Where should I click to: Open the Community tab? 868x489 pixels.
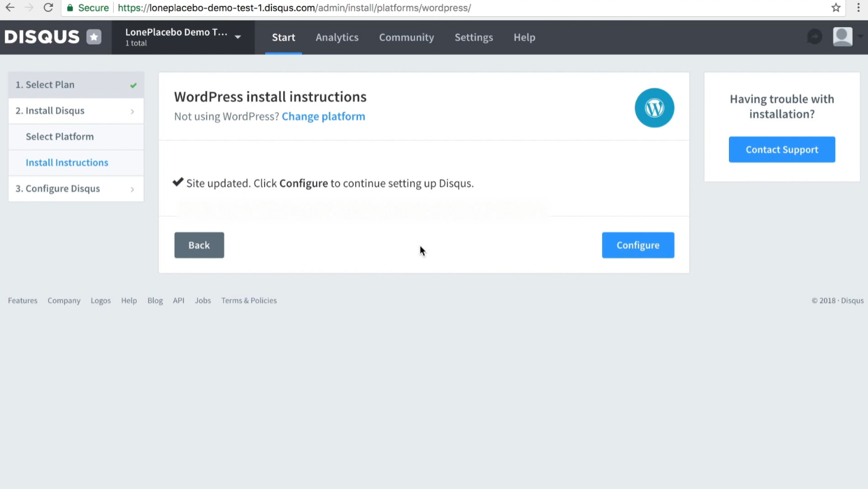407,37
